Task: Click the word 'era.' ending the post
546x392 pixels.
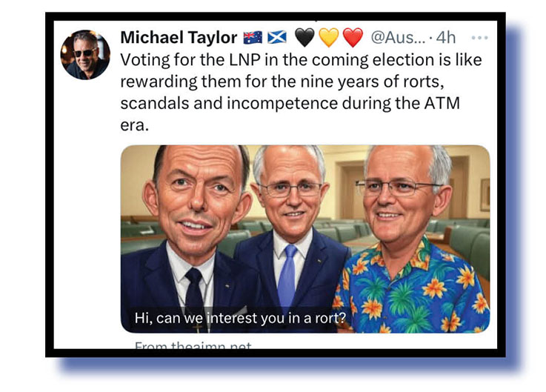Action: tap(134, 125)
